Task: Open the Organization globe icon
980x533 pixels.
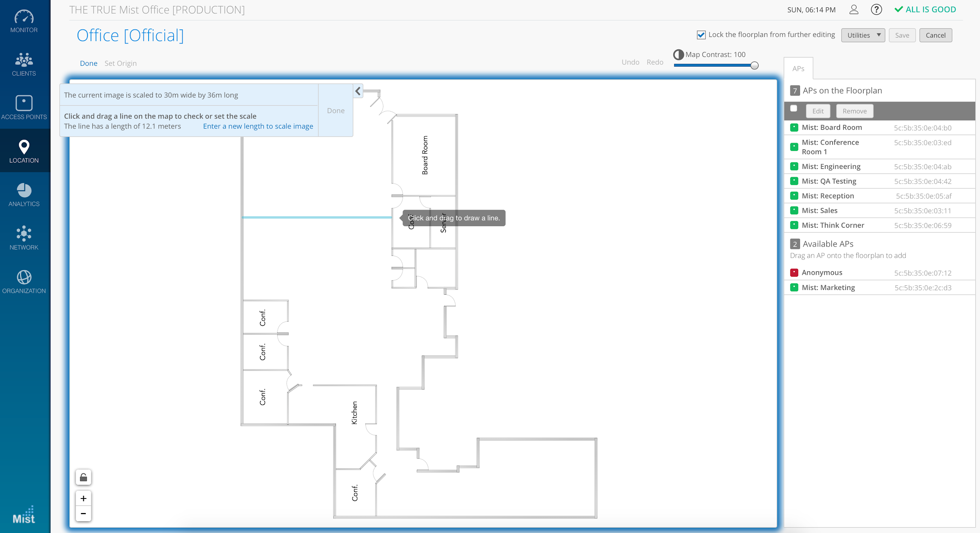Action: tap(24, 277)
